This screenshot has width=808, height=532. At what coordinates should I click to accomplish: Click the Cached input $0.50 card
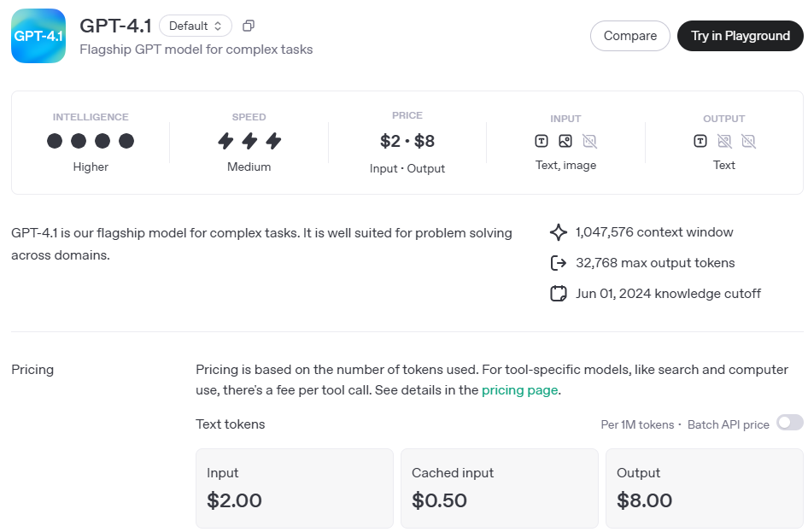click(x=500, y=488)
